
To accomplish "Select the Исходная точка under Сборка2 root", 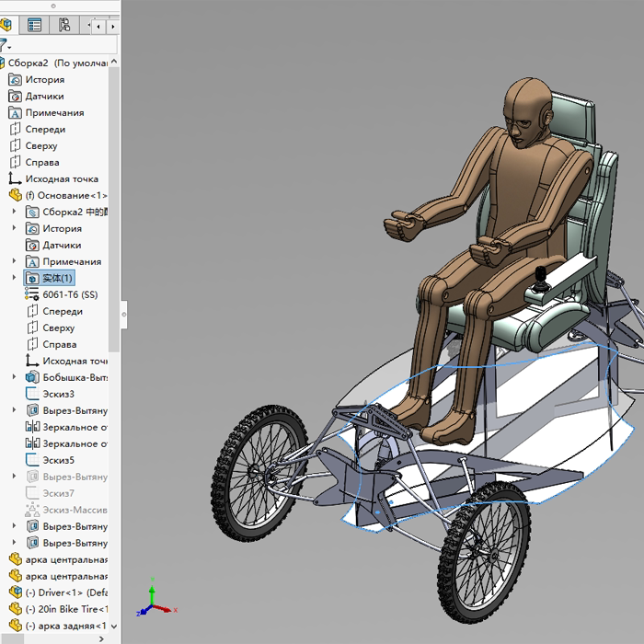I will click(x=61, y=178).
